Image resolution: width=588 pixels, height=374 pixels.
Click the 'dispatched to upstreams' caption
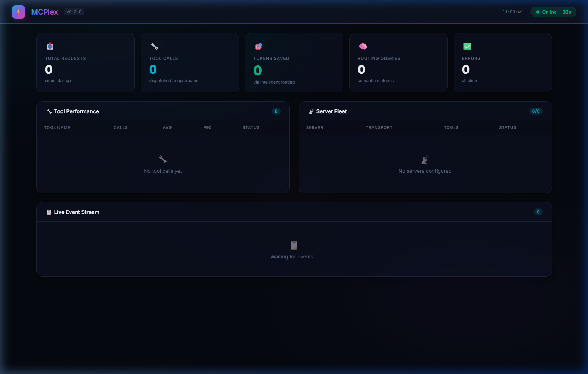[x=174, y=81]
